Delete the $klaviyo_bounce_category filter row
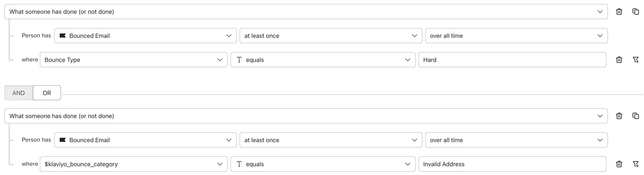This screenshot has width=644, height=175. point(619,164)
